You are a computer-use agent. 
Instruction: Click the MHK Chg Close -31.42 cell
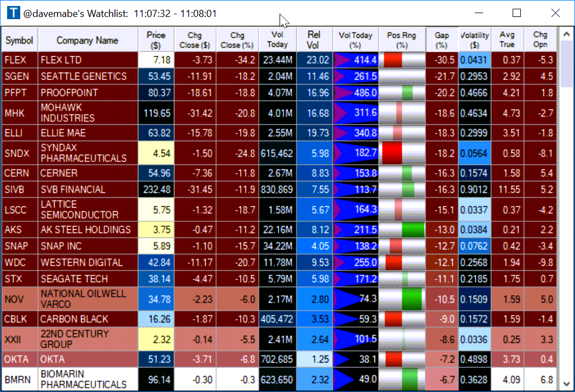click(x=195, y=113)
